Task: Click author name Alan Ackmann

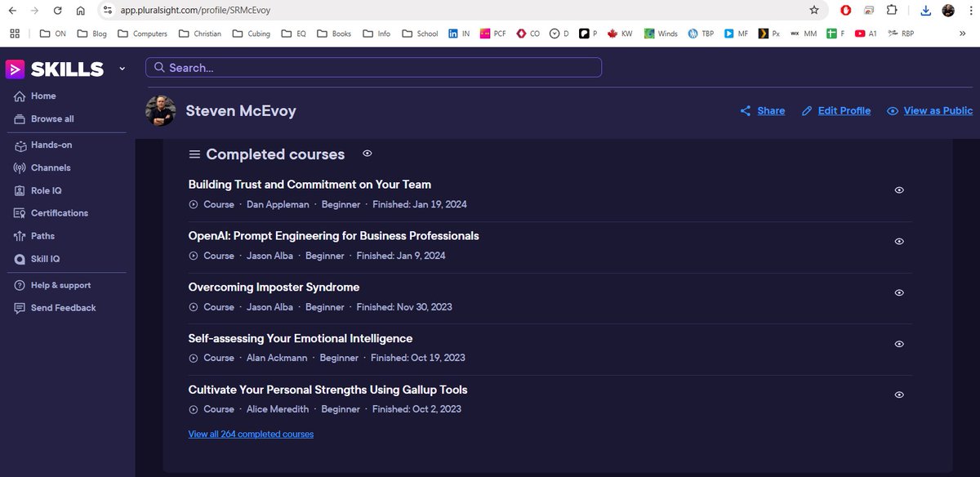Action: pyautogui.click(x=277, y=359)
